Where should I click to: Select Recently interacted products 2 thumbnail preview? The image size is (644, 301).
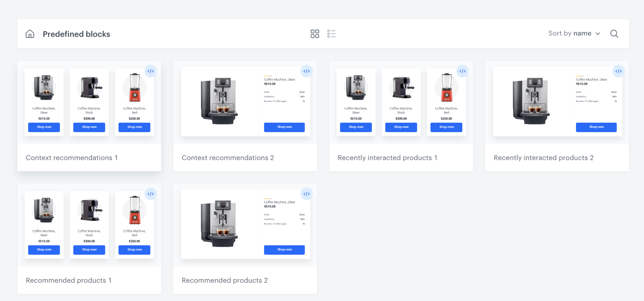(x=557, y=102)
